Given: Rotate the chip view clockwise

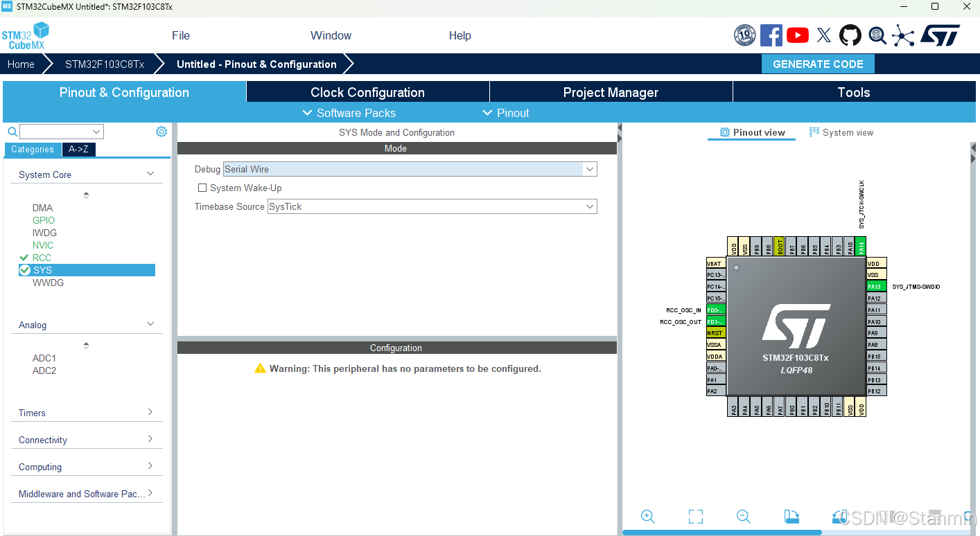Looking at the screenshot, I should tap(791, 516).
